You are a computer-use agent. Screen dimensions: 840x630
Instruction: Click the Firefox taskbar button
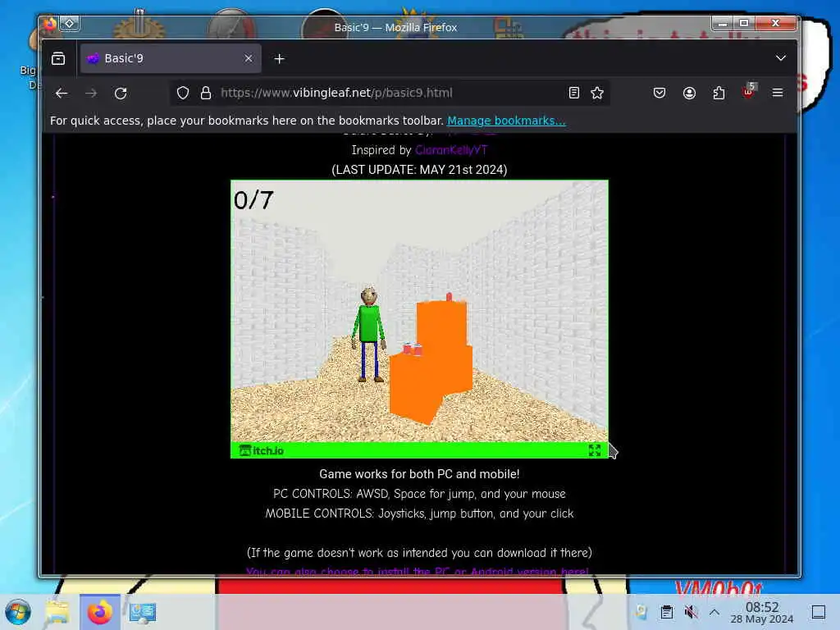click(99, 612)
